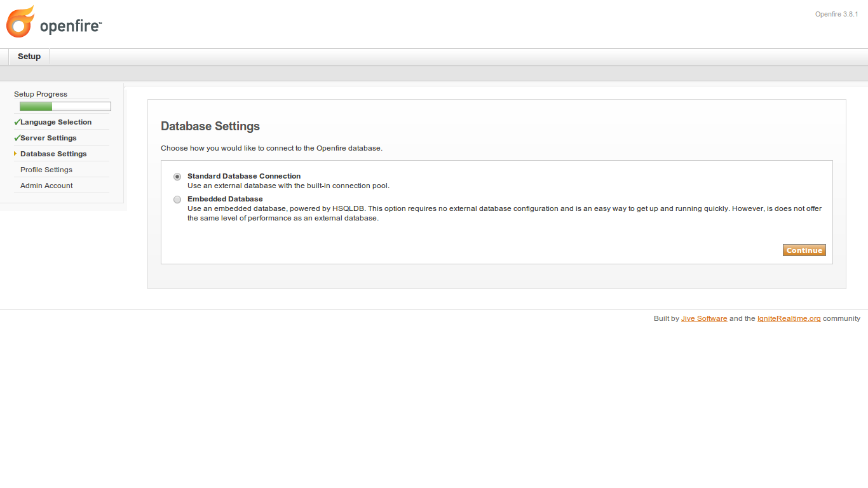Go to Server Settings step in sidebar
This screenshot has height=488, width=868.
[x=48, y=138]
